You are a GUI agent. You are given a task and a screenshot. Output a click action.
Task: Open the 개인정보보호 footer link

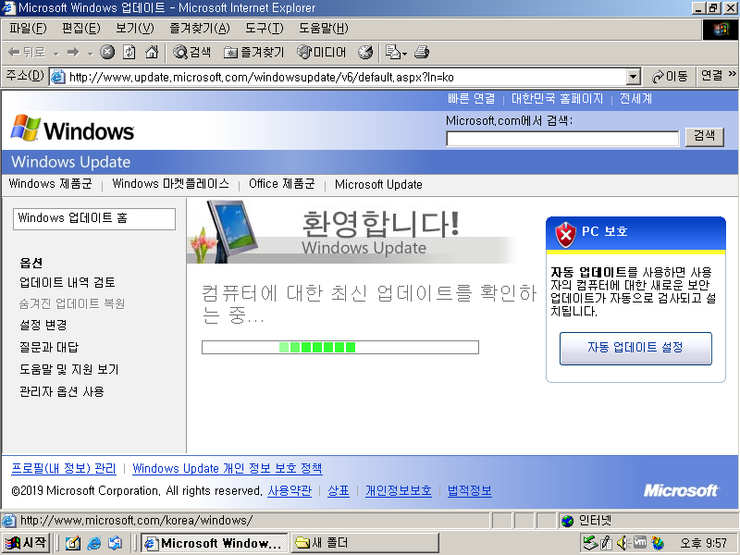pos(398,491)
